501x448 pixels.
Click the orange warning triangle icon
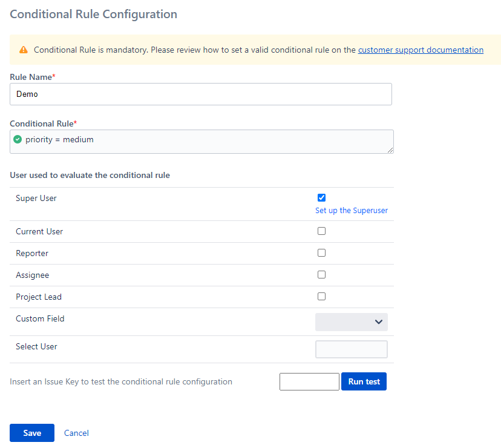click(x=24, y=50)
